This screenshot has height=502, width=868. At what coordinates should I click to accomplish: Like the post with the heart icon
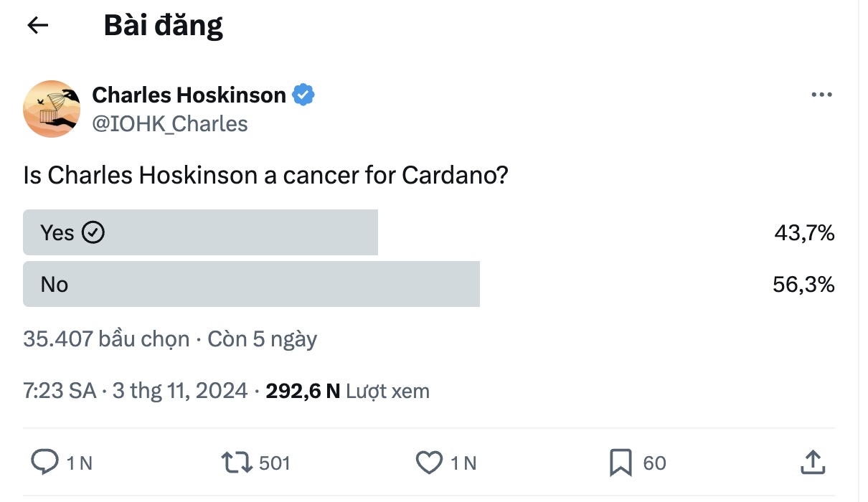pyautogui.click(x=430, y=463)
